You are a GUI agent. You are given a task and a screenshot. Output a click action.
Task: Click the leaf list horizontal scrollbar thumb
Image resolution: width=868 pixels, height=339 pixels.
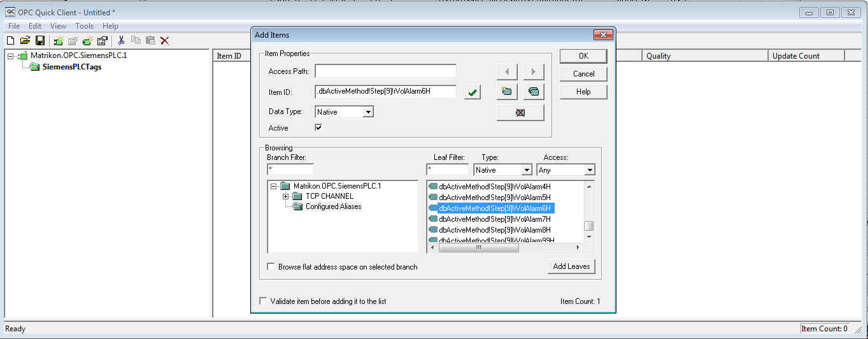[479, 248]
